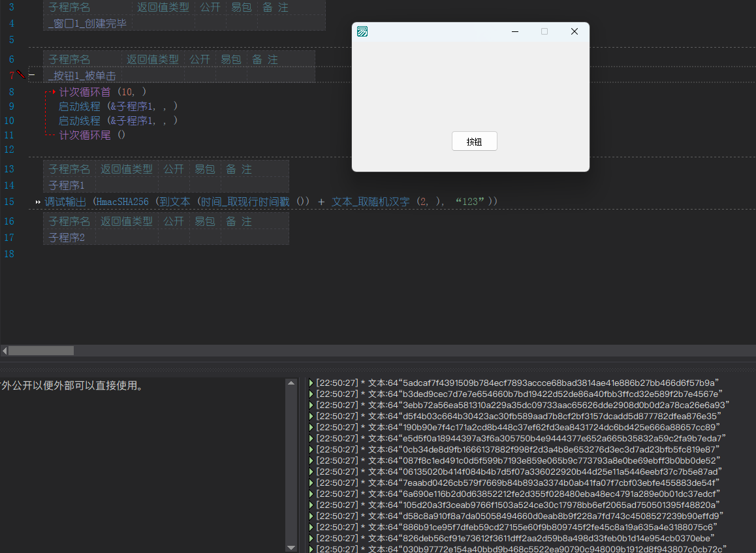The image size is (756, 553).
Task: Click the 按钮 button in the running window
Action: 474,141
